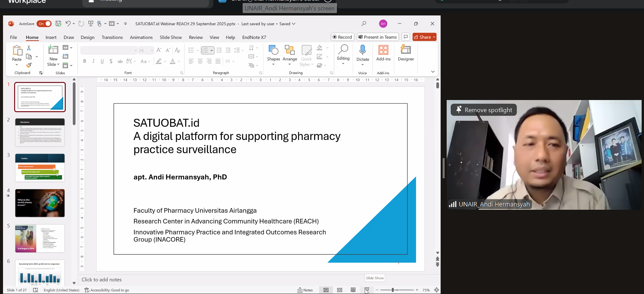
Task: Open the New Slide dropdown
Action: 53,64
